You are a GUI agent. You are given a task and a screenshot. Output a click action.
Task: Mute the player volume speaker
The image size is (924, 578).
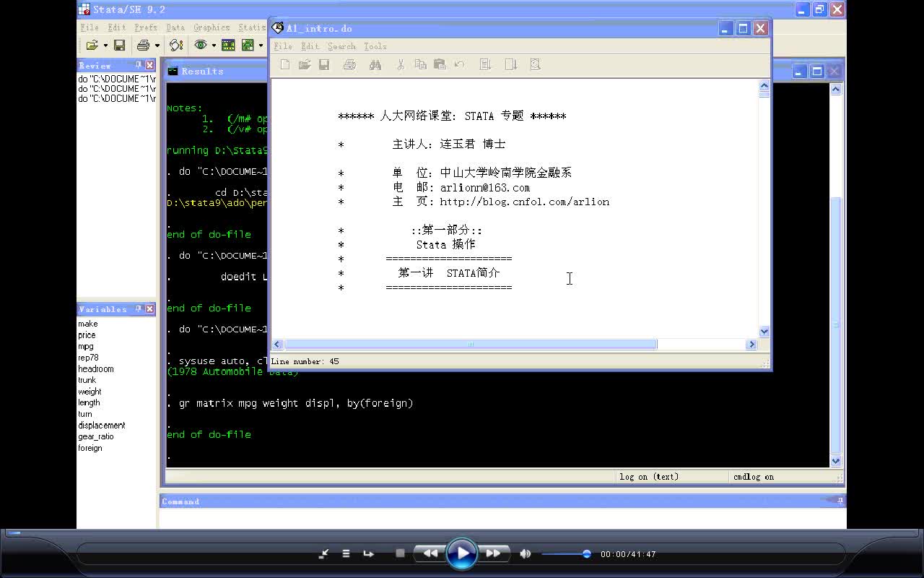tap(526, 554)
